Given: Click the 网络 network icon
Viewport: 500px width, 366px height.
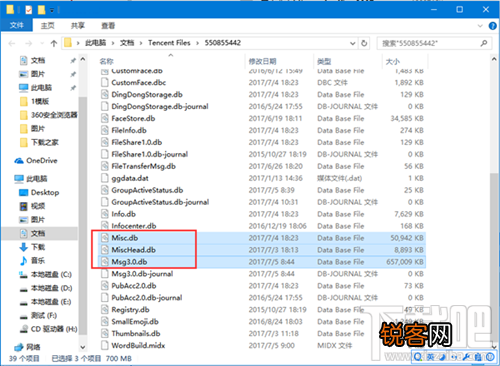Looking at the screenshot, I should point(19,347).
